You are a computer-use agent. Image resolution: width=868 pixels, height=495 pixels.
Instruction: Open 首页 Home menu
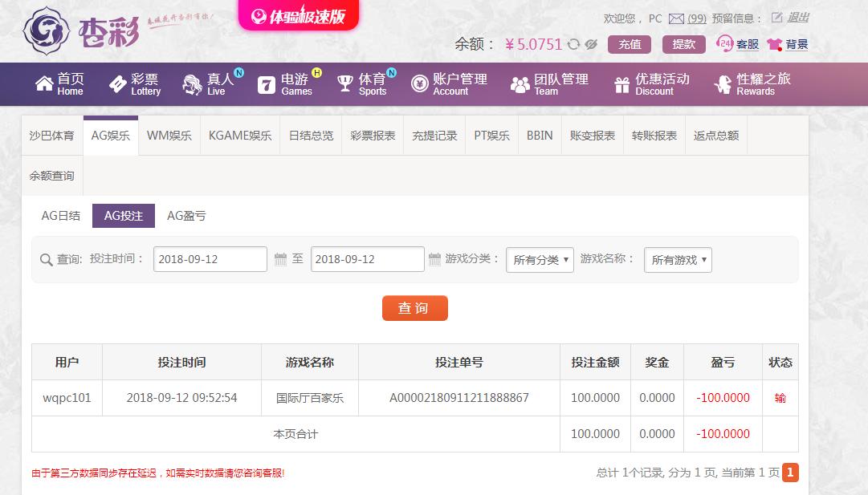[59, 84]
